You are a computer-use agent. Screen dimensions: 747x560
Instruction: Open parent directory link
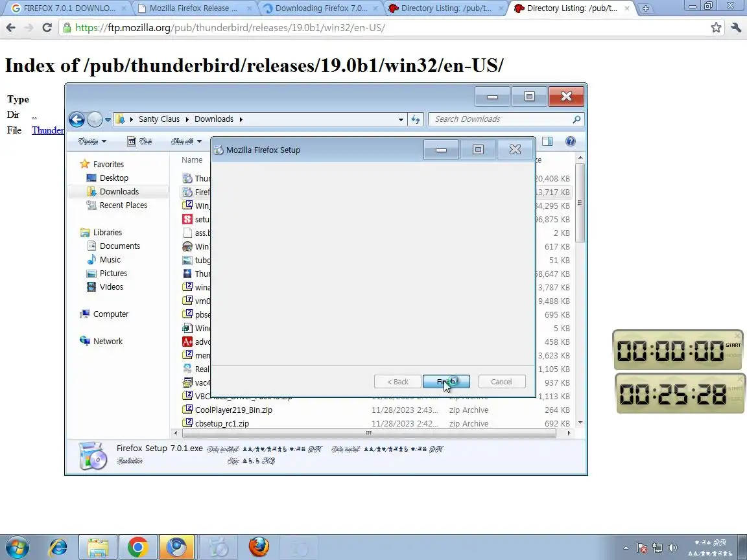click(x=34, y=115)
